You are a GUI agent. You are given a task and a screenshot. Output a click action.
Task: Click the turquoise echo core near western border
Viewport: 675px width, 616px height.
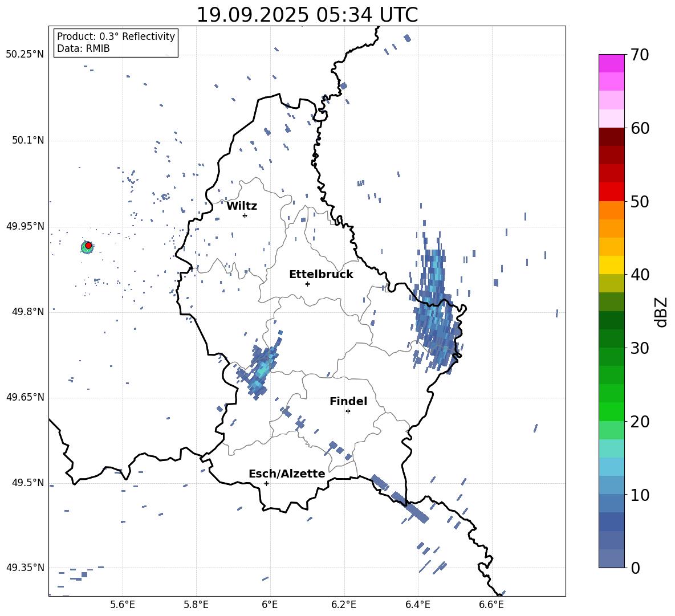(x=262, y=366)
